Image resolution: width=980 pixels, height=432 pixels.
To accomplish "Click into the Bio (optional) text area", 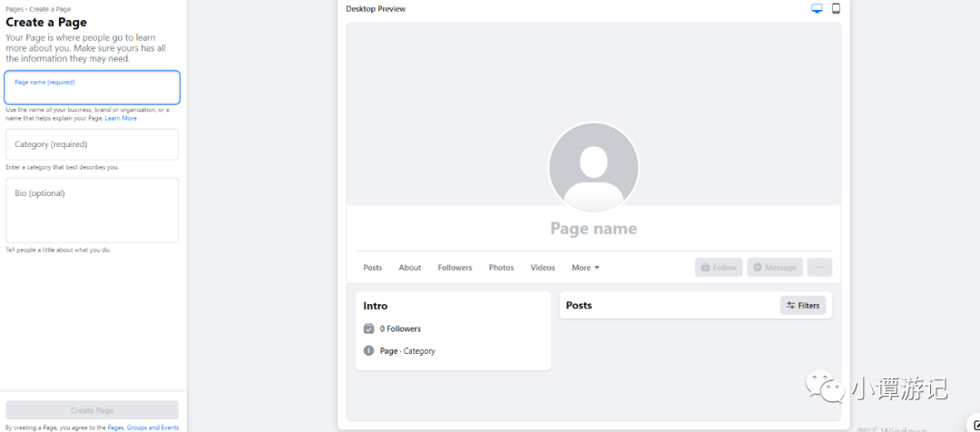I will point(92,210).
